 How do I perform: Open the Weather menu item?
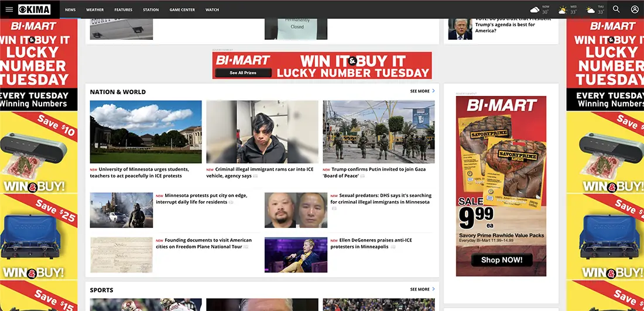[95, 10]
